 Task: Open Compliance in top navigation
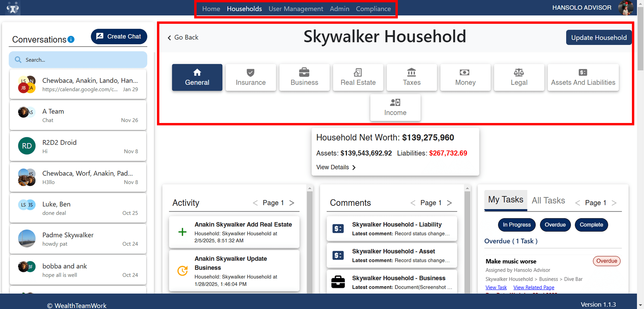click(x=373, y=9)
